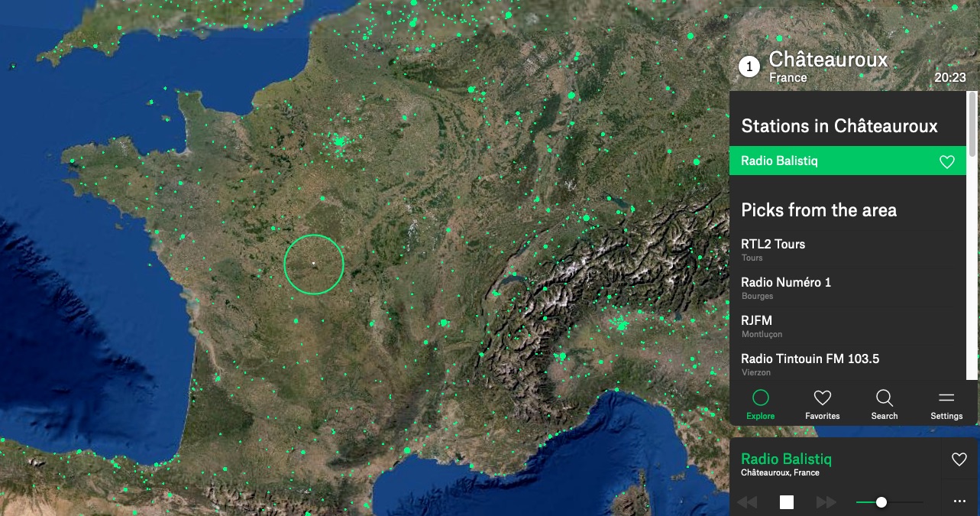Play the RTL2 Tours station

848,248
